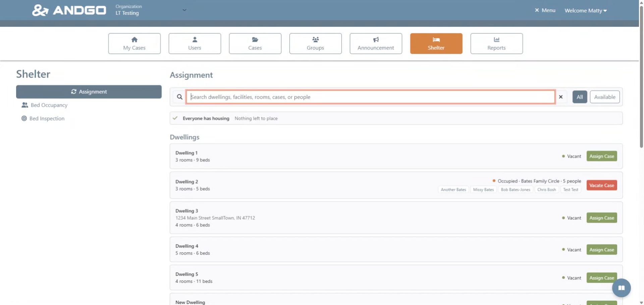Click the search magnifier icon

[x=180, y=97]
